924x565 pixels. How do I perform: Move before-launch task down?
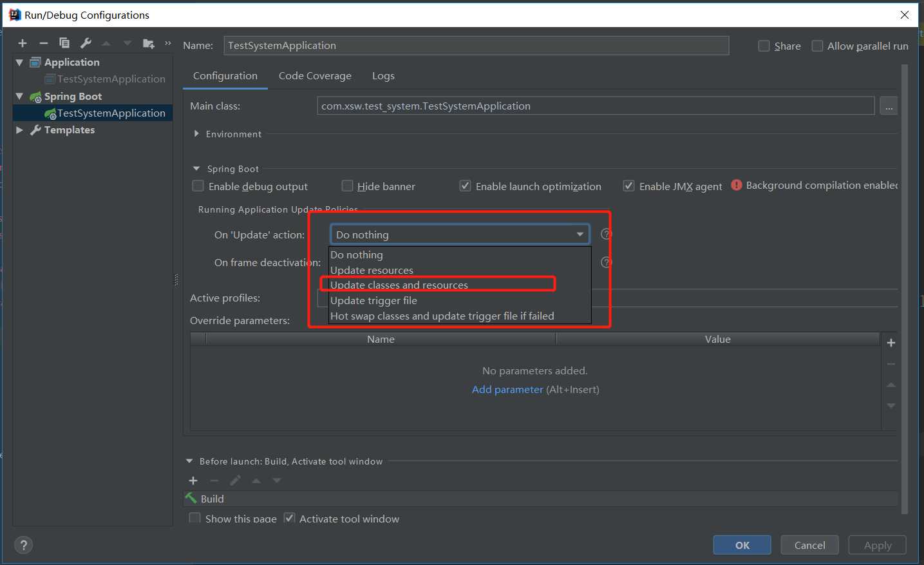[277, 481]
